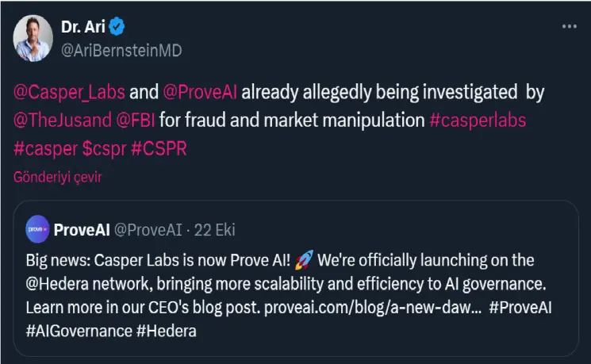Open the @FBI mention

pos(136,121)
